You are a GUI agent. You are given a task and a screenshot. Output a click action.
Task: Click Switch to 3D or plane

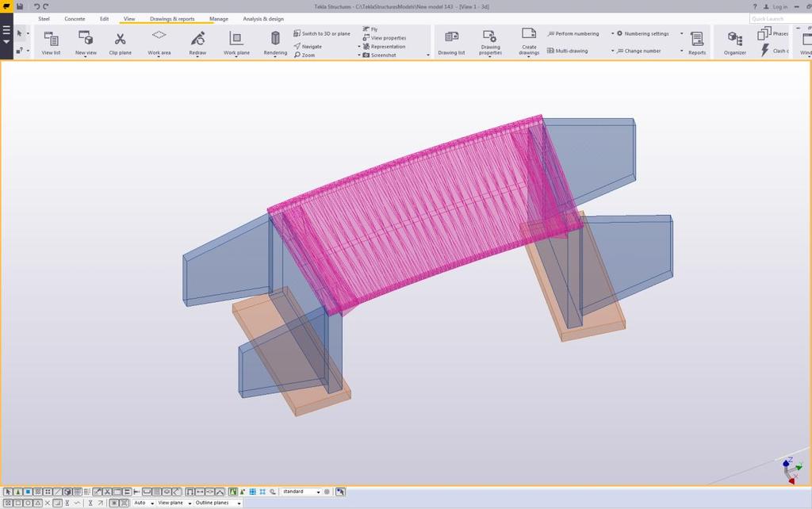[x=322, y=33]
